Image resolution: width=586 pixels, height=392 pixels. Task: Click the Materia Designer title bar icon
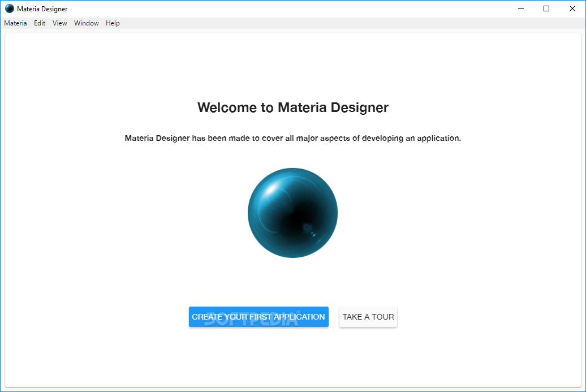point(10,8)
